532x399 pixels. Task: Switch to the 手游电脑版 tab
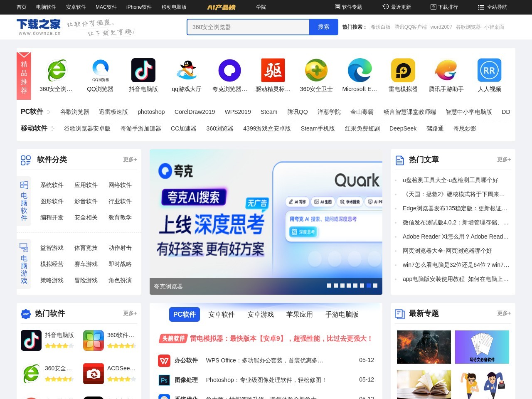(342, 314)
